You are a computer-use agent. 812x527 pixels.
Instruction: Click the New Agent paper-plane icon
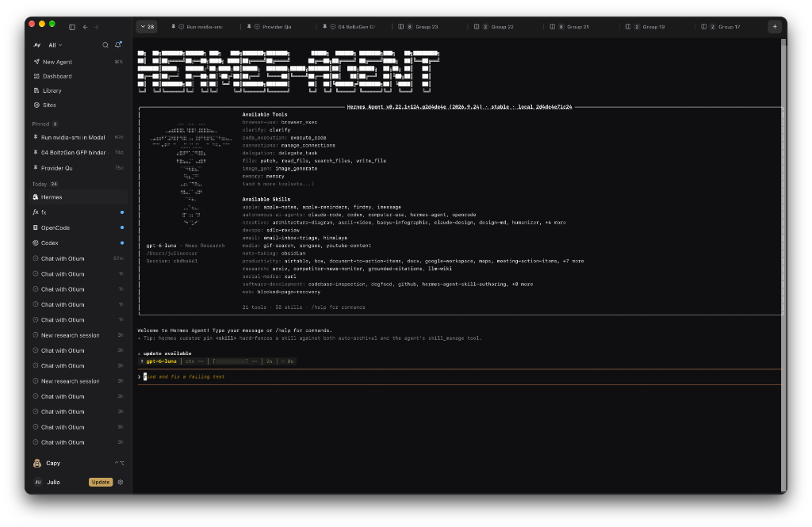coord(36,62)
